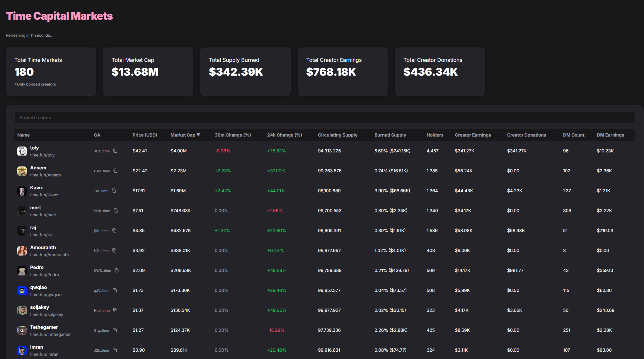Image resolution: width=644 pixels, height=359 pixels.
Task: Open time.fun/toly profile link
Action: coord(42,155)
